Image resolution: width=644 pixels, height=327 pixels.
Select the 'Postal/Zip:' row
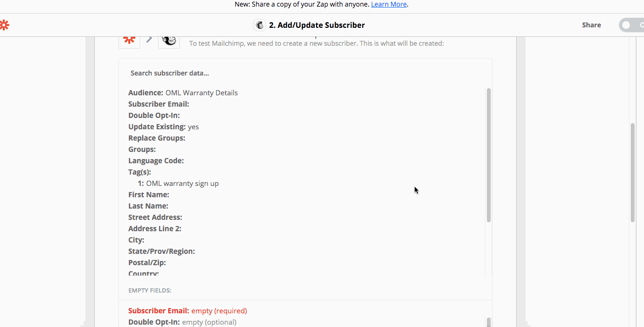pyautogui.click(x=147, y=263)
